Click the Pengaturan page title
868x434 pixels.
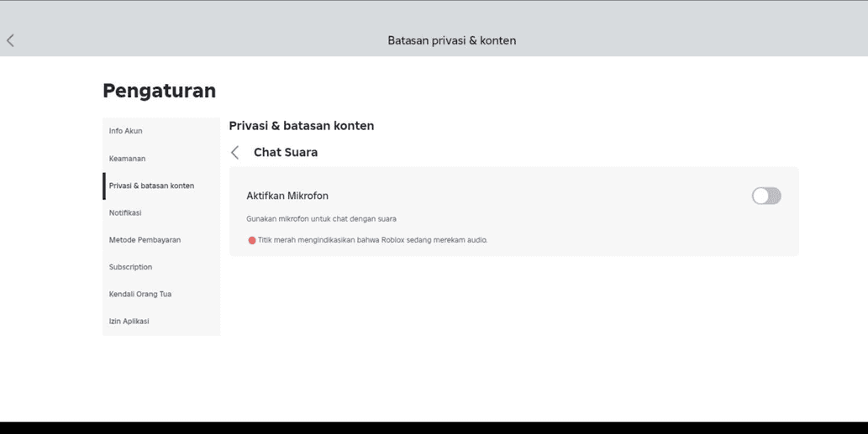pos(159,91)
